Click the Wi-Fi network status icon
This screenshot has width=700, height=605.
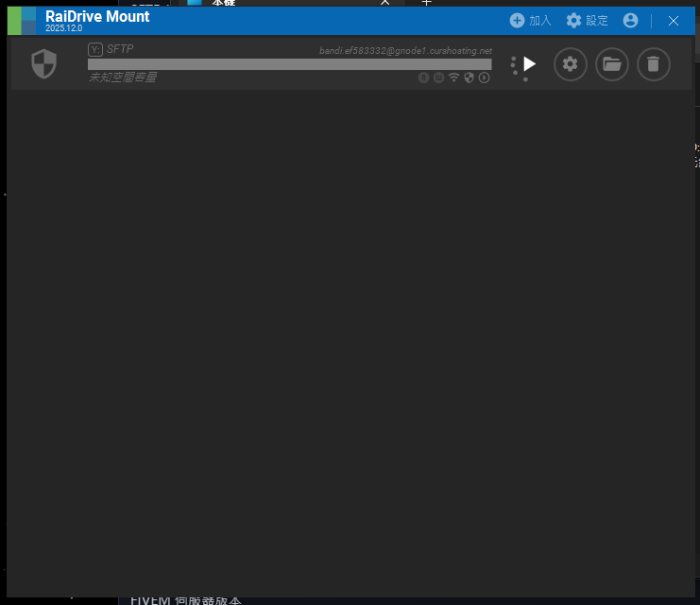tap(453, 78)
